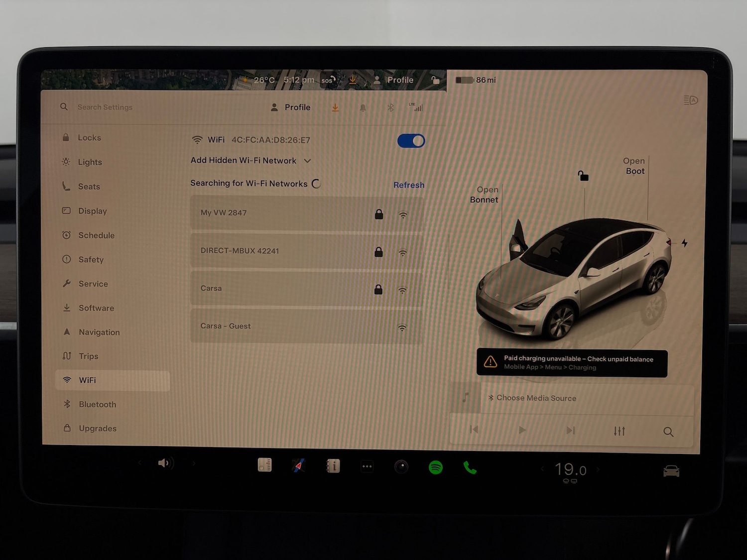Open car controls icon

tap(671, 470)
